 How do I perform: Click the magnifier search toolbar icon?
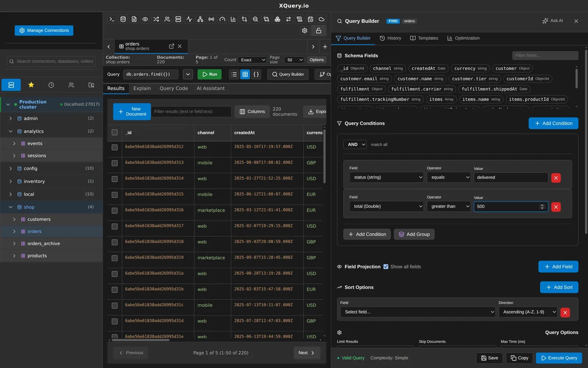(x=255, y=19)
